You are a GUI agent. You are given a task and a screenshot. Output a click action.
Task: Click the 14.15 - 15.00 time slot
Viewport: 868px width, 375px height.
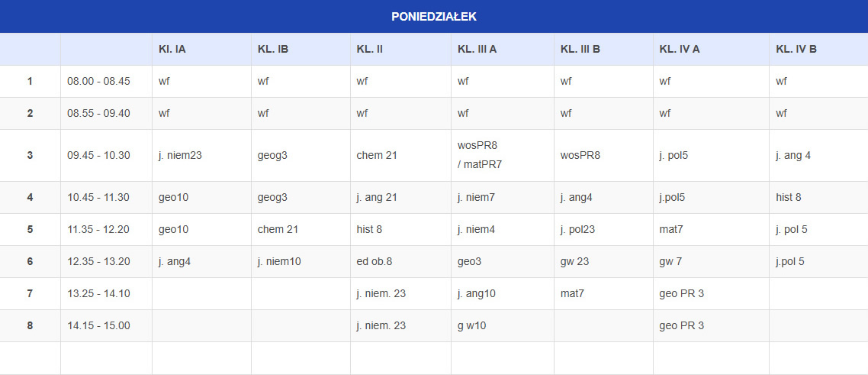click(x=98, y=325)
